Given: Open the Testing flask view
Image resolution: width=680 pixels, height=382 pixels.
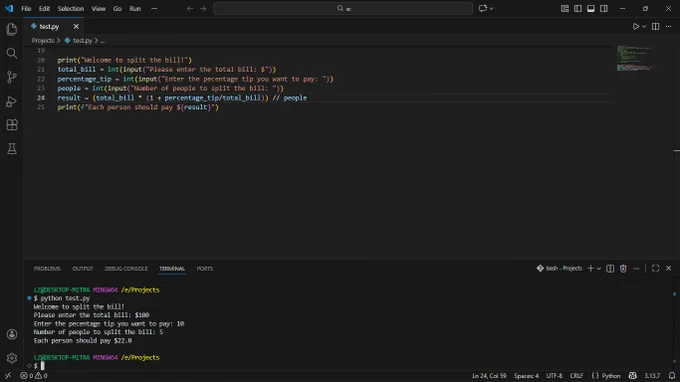Looking at the screenshot, I should [x=12, y=149].
